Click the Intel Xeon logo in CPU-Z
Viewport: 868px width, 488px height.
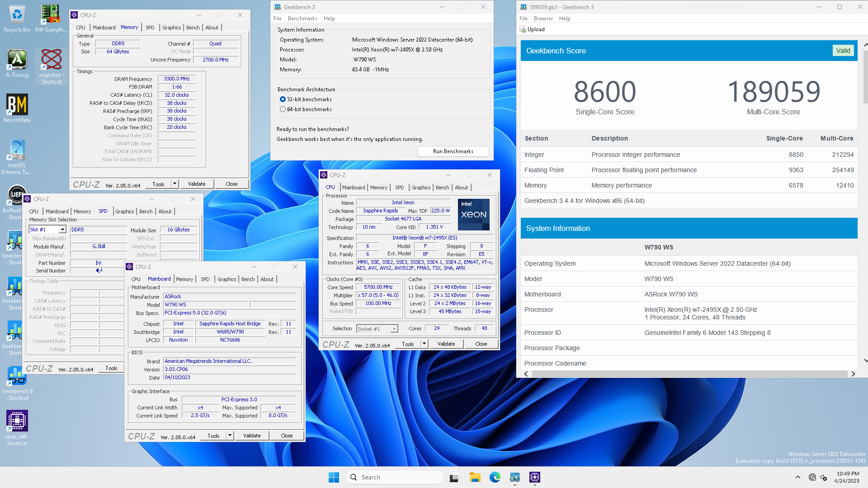(473, 215)
